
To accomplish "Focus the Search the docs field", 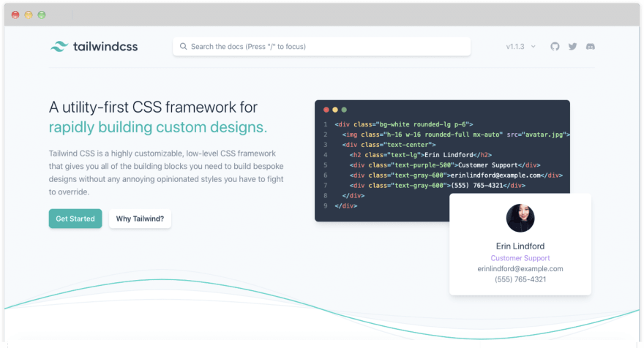I will pos(321,46).
